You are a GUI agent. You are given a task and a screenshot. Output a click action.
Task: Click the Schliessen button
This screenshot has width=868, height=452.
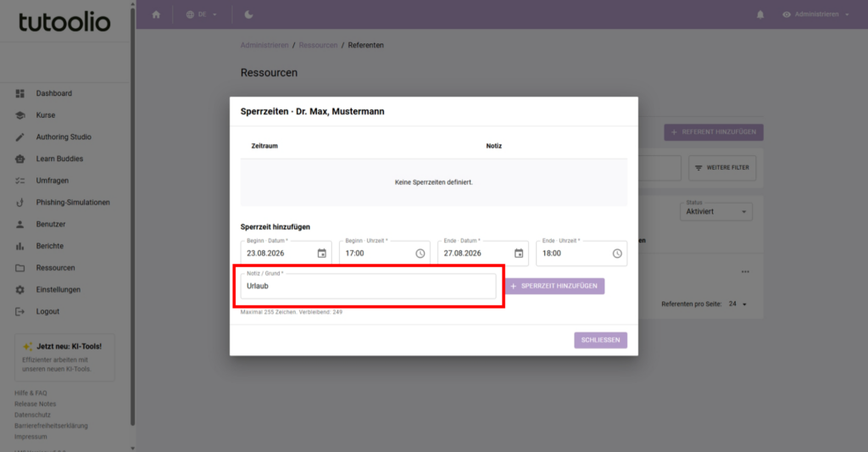(x=601, y=340)
